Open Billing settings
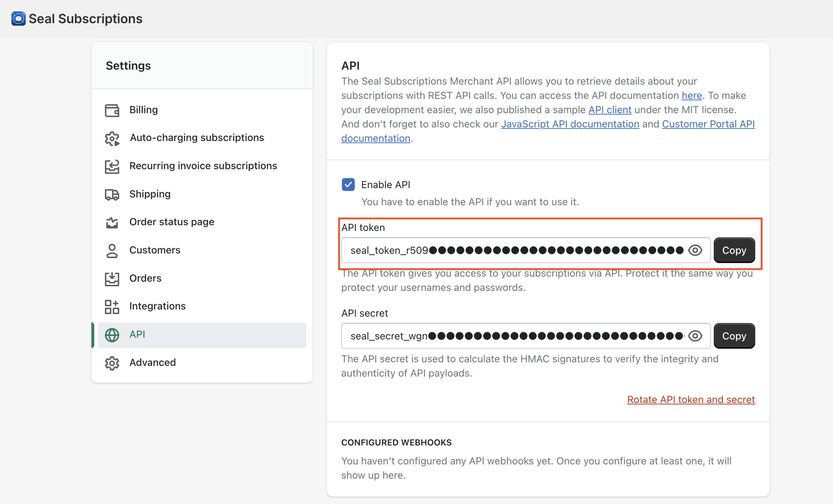 click(x=202, y=110)
